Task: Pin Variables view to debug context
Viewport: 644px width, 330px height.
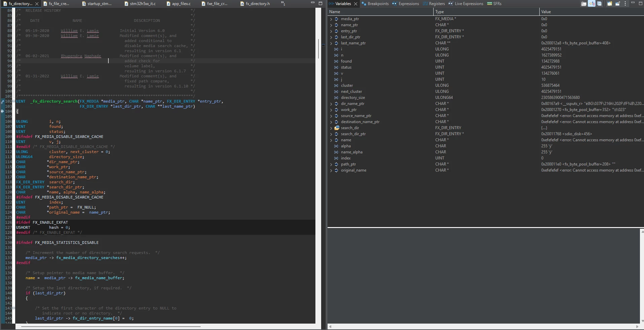Action: [617, 4]
